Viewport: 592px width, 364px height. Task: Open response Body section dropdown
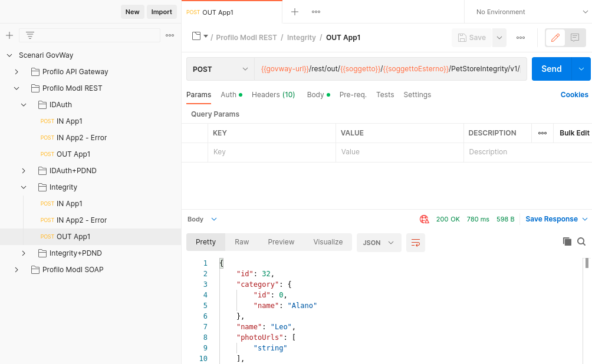click(x=213, y=219)
